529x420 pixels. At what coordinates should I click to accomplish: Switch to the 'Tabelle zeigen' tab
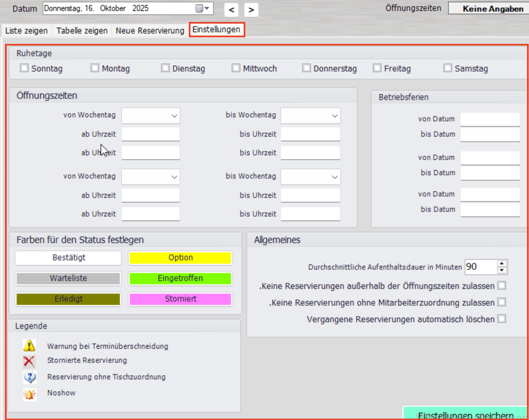click(x=82, y=31)
